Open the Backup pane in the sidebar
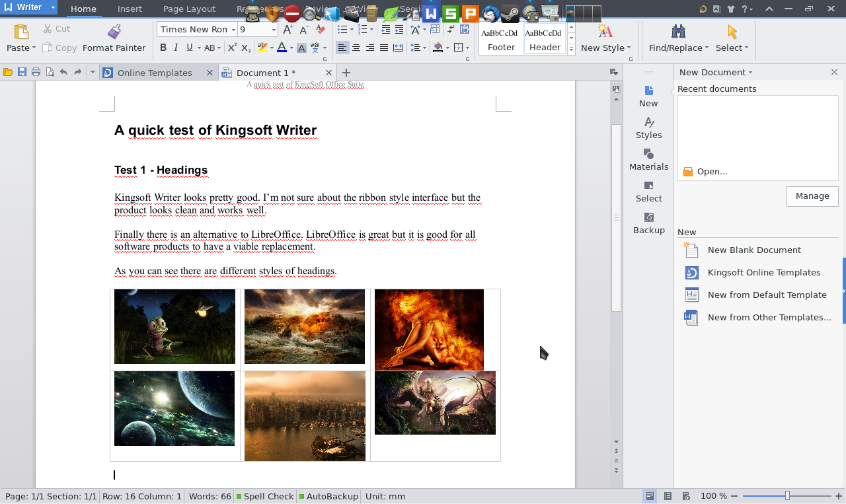This screenshot has height=504, width=846. pos(648,223)
